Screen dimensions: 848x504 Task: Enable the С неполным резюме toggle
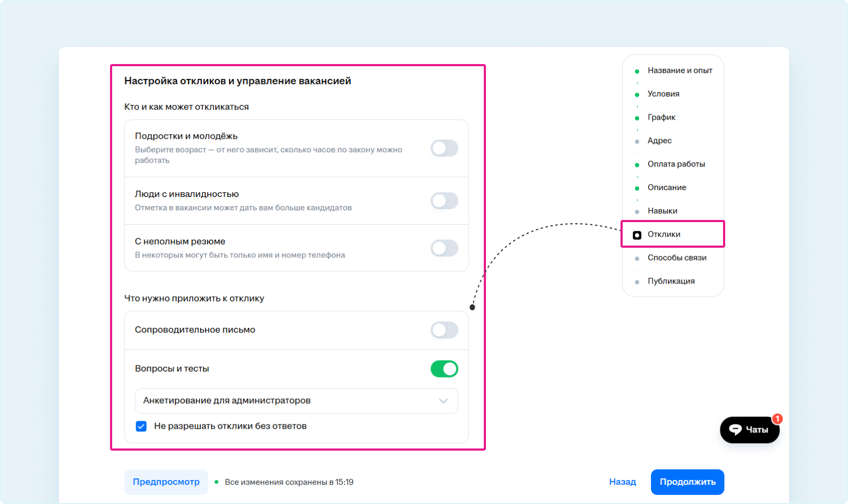[x=444, y=248]
